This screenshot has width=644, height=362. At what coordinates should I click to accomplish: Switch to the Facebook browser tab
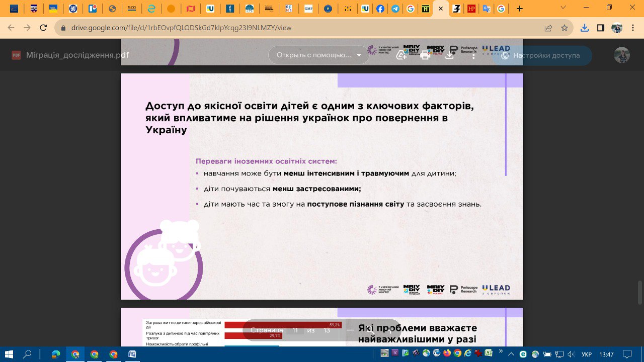(380, 9)
